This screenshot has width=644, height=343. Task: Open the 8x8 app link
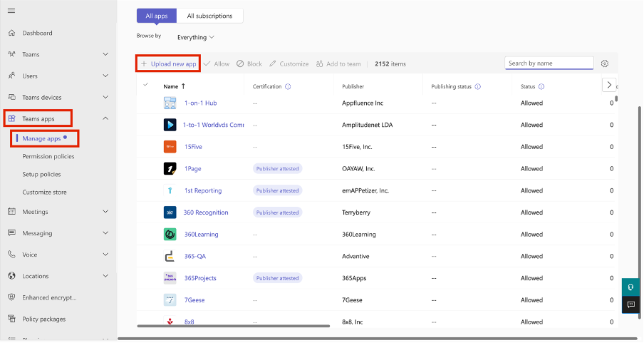tap(189, 322)
